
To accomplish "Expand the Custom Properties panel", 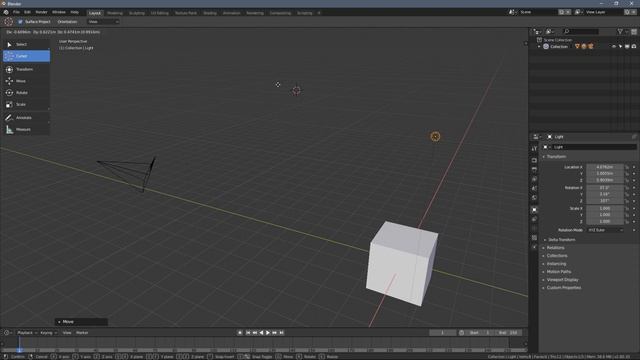I will pyautogui.click(x=563, y=288).
